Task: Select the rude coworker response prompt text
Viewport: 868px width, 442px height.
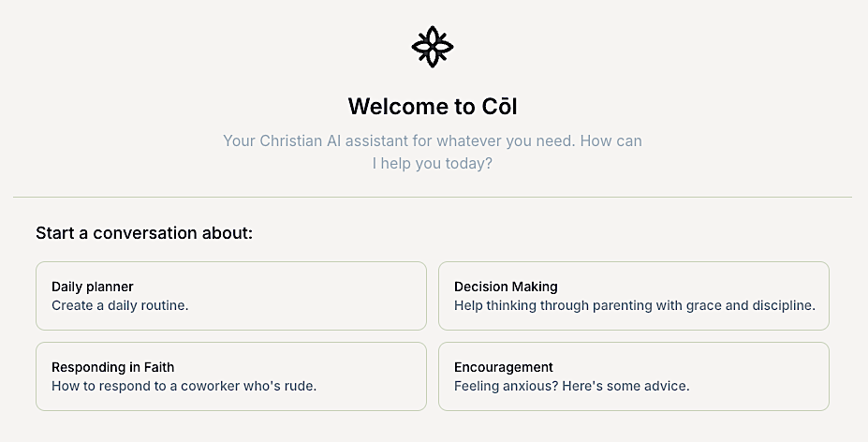Action: pyautogui.click(x=184, y=386)
